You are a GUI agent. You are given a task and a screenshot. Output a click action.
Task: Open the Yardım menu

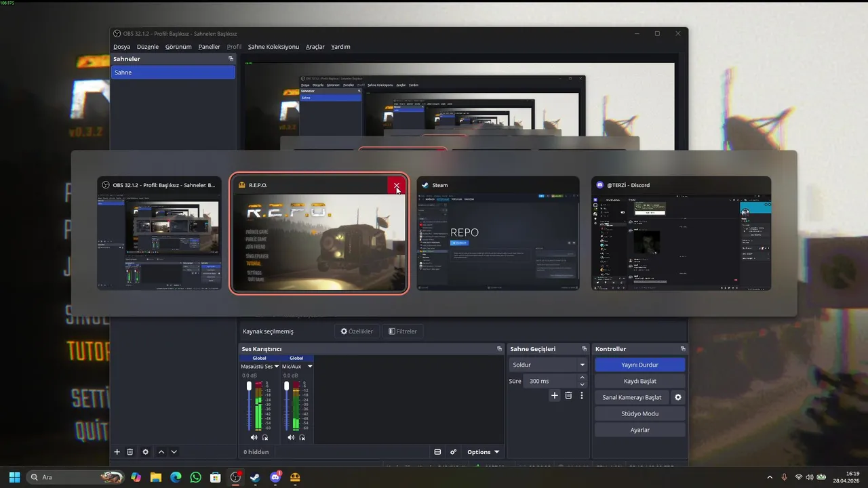(341, 47)
